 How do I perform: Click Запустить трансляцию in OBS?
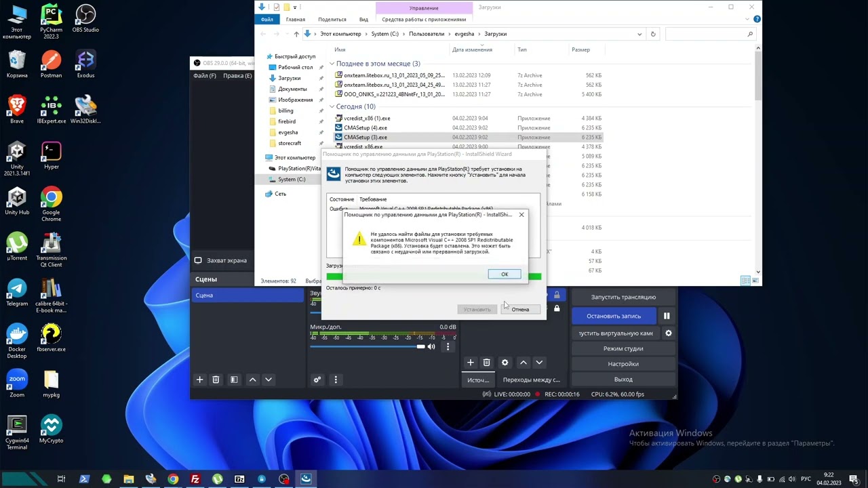[623, 297]
